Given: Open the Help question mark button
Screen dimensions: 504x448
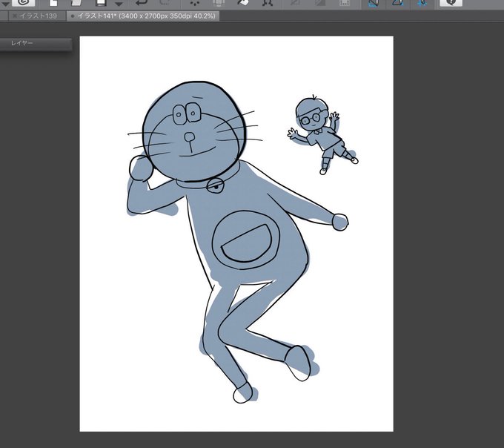Looking at the screenshot, I should tap(451, 2).
